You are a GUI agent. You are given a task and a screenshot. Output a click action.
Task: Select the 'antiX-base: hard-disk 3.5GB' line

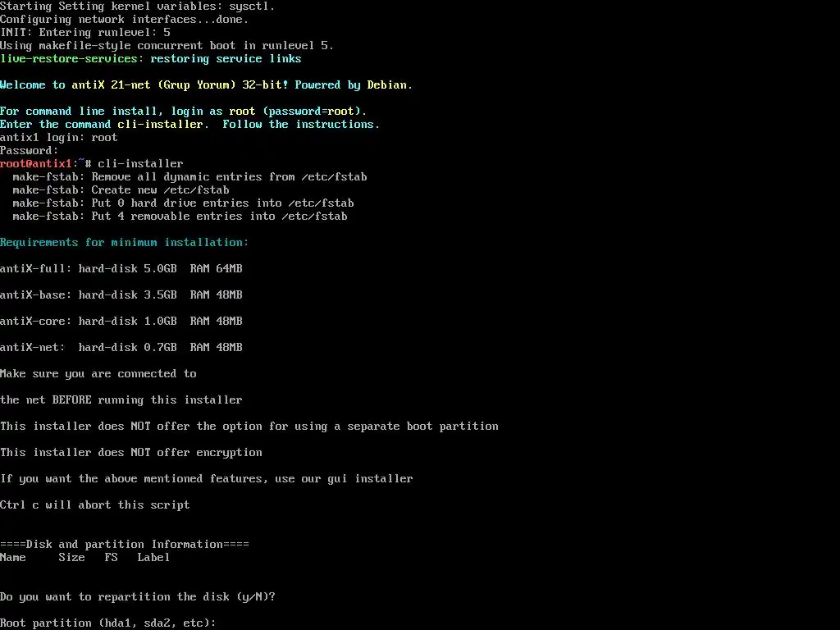tap(121, 294)
